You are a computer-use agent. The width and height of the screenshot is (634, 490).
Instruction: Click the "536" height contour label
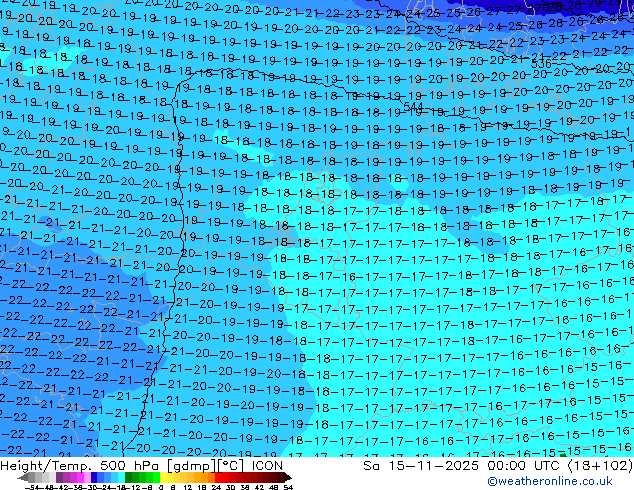[541, 63]
